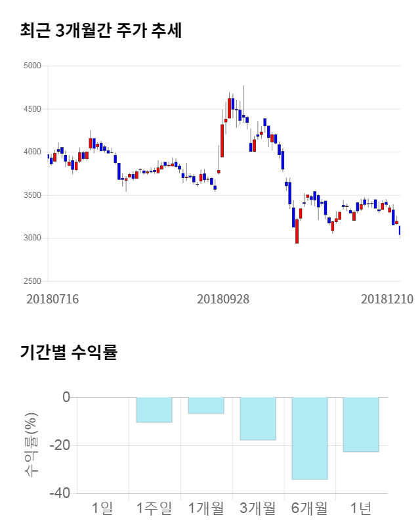Select the 6개월 return bar
Screen dimensions: 420x532
[310, 438]
